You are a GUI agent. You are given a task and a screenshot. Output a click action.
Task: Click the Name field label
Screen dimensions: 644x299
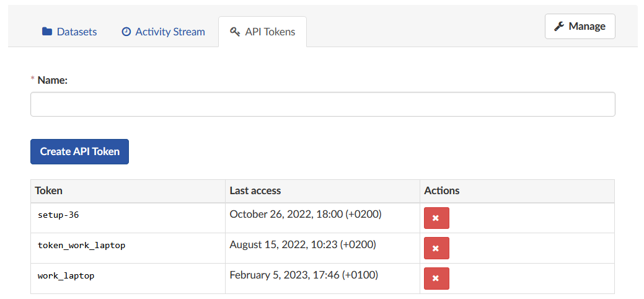(52, 80)
